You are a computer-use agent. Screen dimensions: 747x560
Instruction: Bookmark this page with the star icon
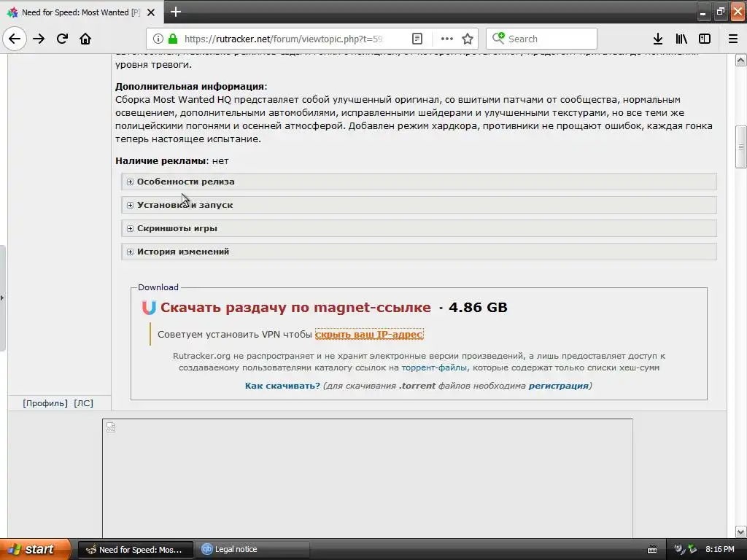(x=468, y=39)
